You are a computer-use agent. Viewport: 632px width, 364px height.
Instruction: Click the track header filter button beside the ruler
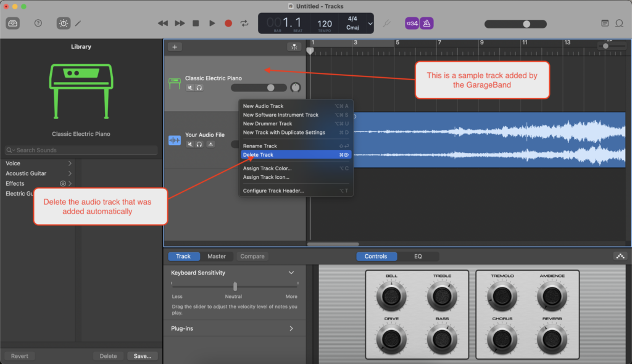tap(294, 47)
